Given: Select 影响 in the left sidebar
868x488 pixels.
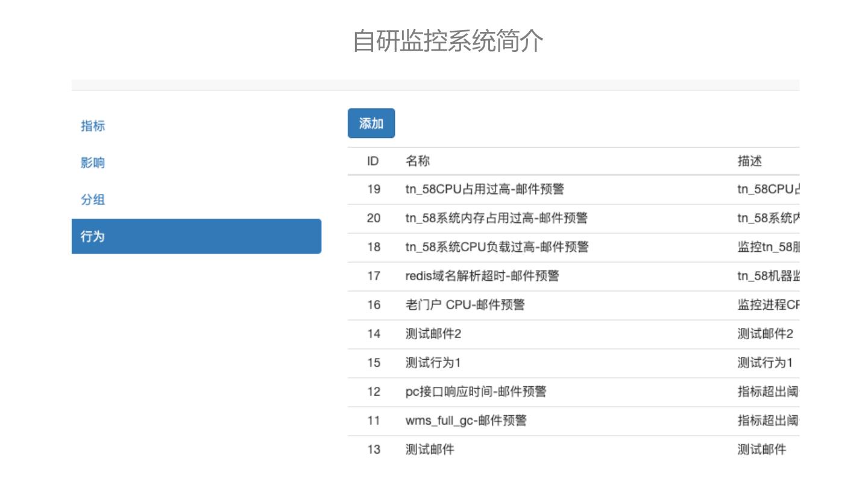Looking at the screenshot, I should click(93, 163).
